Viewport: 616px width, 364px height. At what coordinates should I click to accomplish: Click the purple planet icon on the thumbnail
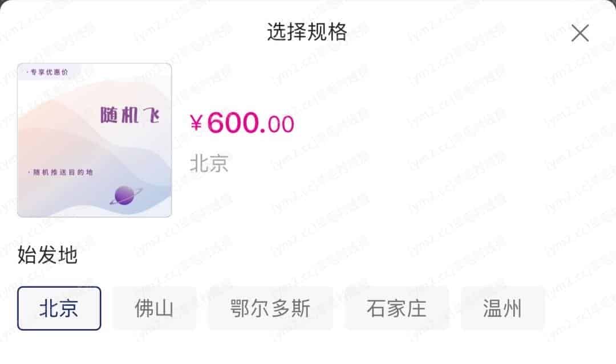(125, 195)
